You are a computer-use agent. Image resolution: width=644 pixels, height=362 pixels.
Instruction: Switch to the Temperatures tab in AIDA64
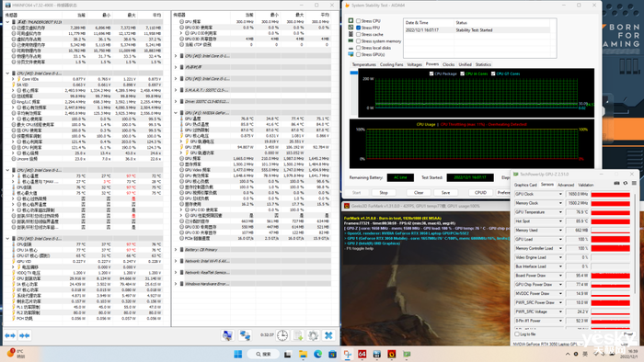(x=363, y=65)
